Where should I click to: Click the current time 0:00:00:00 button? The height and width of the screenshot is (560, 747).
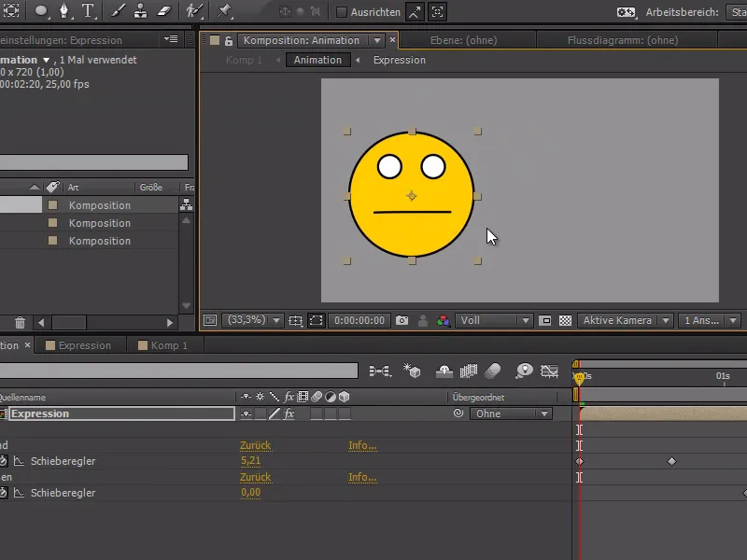pyautogui.click(x=359, y=320)
